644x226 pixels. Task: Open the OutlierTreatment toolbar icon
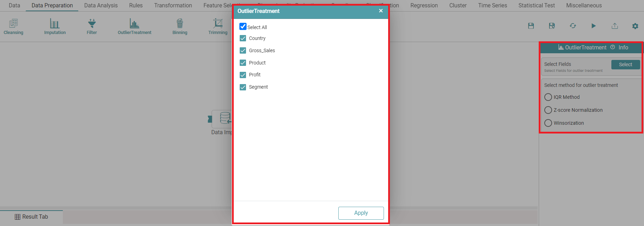pos(134,24)
